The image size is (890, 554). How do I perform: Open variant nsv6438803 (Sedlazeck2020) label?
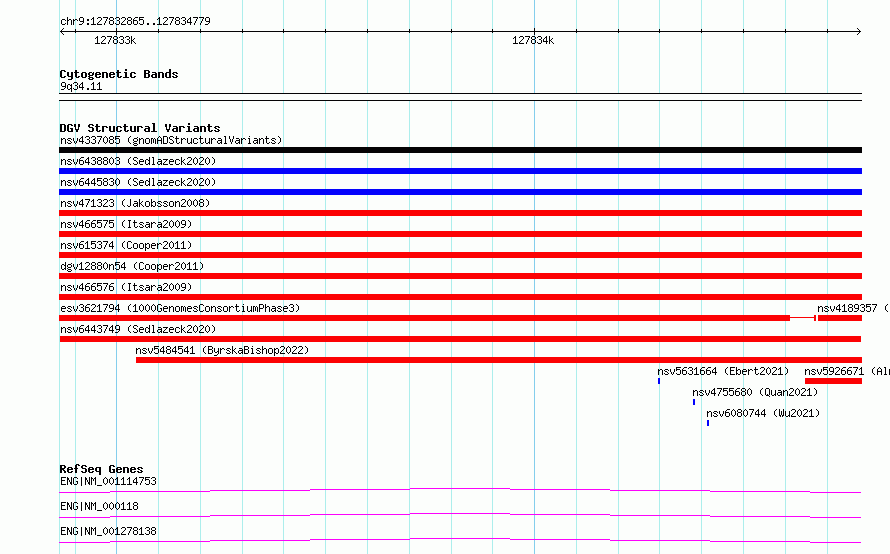138,161
